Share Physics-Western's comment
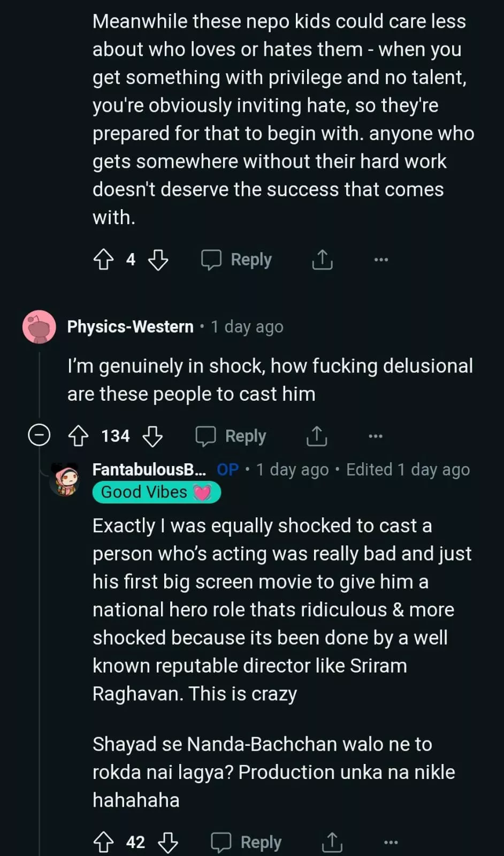 [x=317, y=436]
